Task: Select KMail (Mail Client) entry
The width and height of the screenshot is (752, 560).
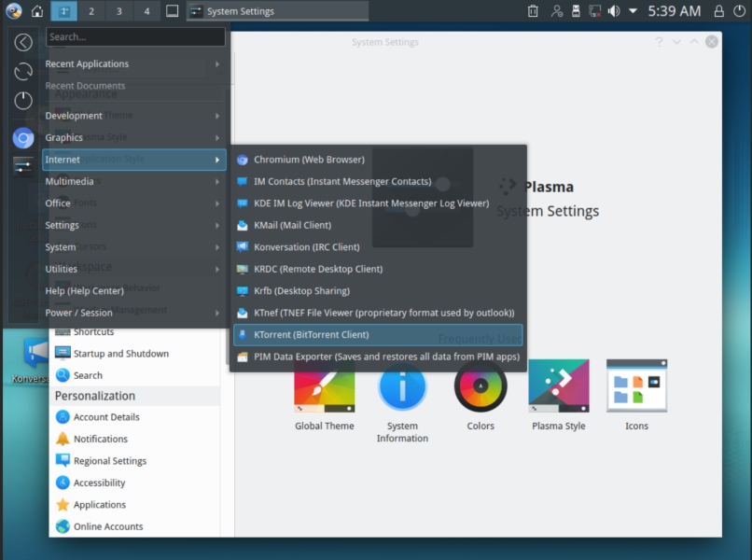Action: [292, 225]
